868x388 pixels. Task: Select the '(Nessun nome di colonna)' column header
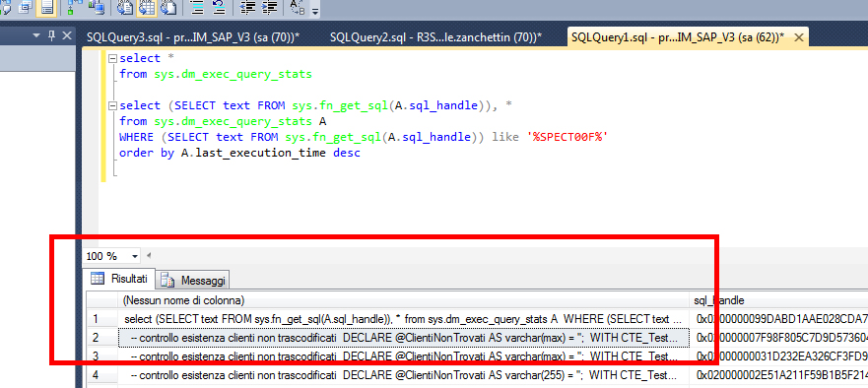point(404,300)
